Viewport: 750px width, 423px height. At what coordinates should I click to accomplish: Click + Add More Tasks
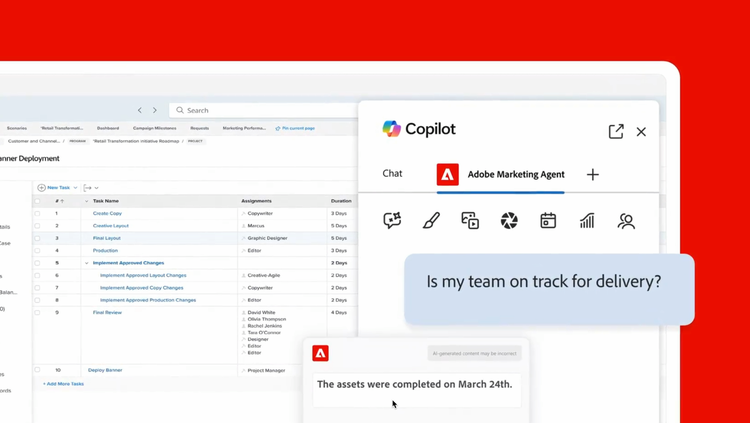click(x=64, y=384)
